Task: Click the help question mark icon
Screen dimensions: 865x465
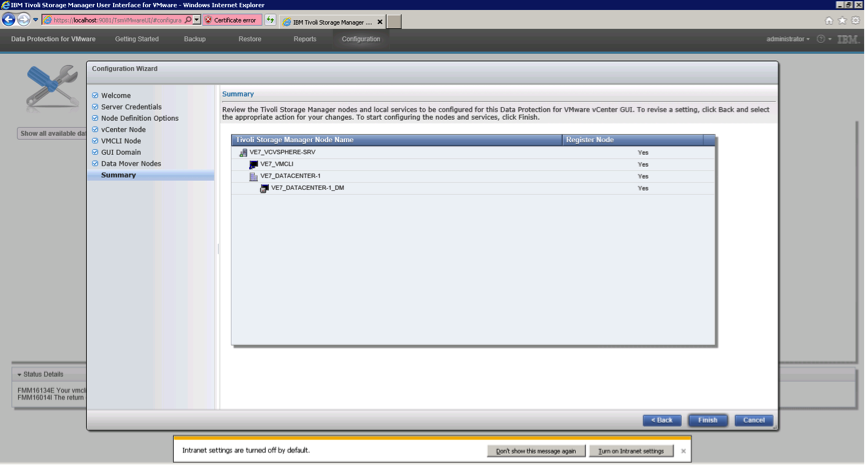Action: click(x=821, y=39)
